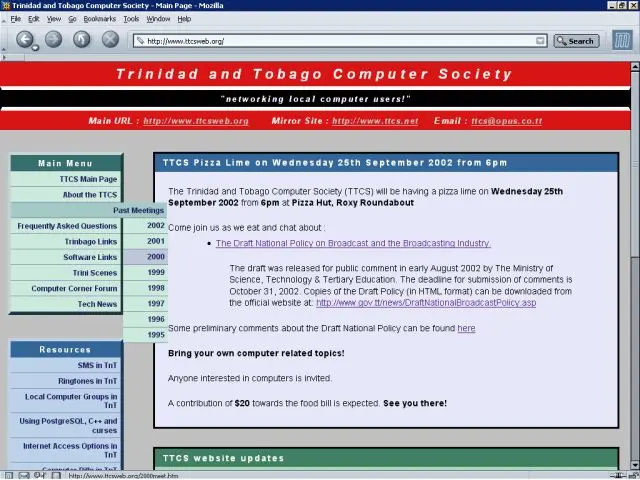This screenshot has height=480, width=640.
Task: Open Frequently Asked Questions
Action: (66, 226)
